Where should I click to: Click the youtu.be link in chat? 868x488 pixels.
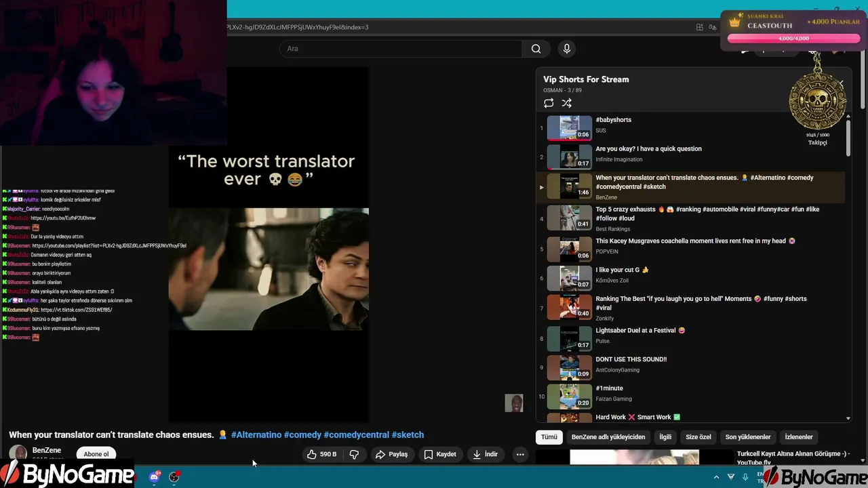pos(63,218)
